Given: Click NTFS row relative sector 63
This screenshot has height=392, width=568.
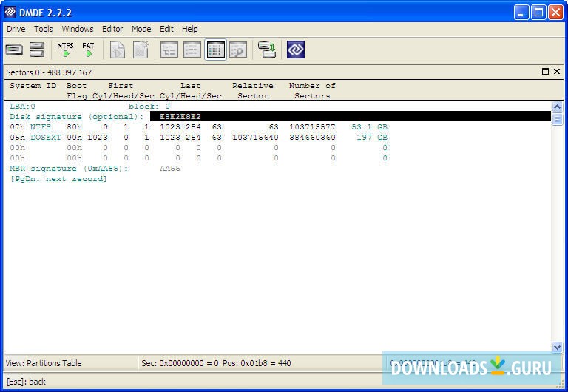Looking at the screenshot, I should point(274,127).
